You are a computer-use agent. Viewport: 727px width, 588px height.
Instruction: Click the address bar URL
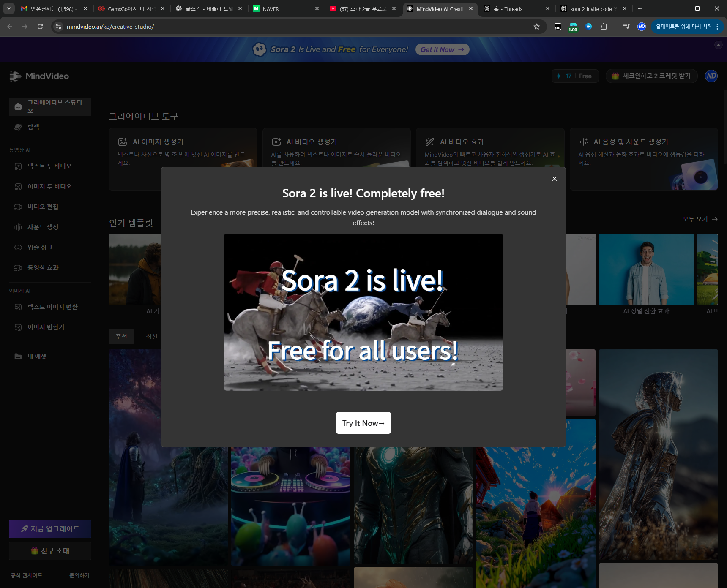click(x=110, y=27)
